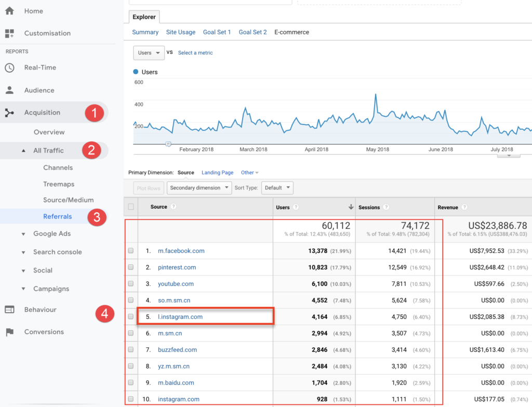Viewport: 532px width, 407px height.
Task: Expand the Campaigns section
Action: point(23,289)
